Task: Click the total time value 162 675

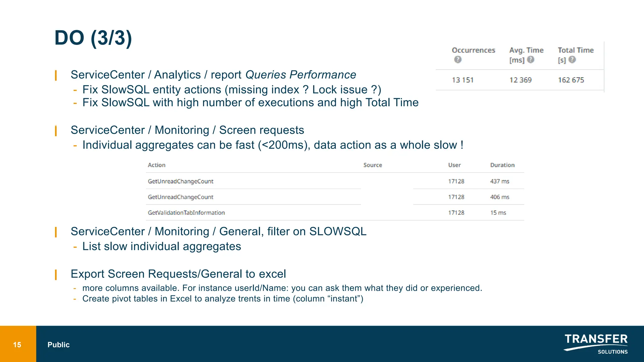Action: [x=571, y=80]
